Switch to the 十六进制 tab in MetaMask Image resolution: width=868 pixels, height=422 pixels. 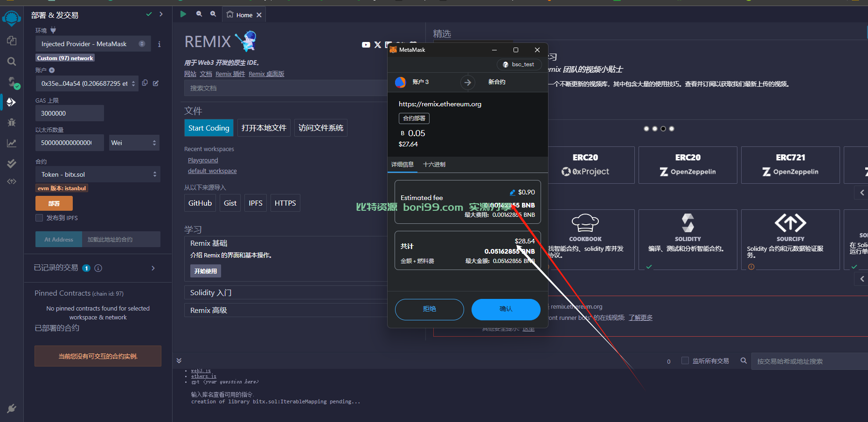pyautogui.click(x=434, y=164)
